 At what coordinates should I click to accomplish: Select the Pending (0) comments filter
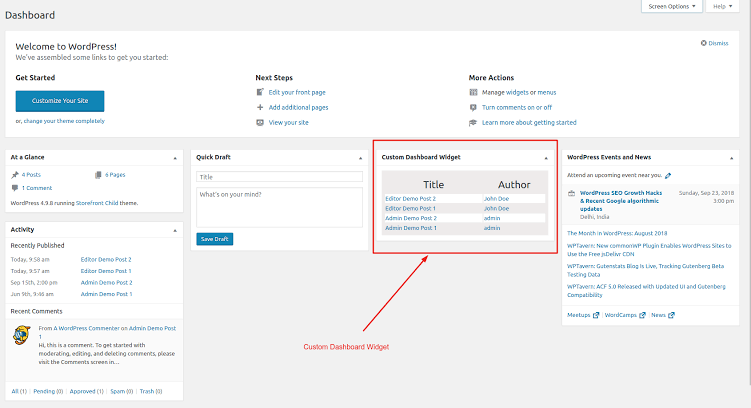pos(48,391)
